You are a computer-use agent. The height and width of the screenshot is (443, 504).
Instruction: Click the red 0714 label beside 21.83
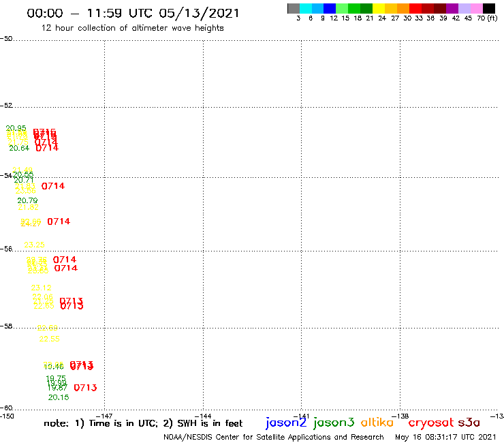[x=53, y=186]
